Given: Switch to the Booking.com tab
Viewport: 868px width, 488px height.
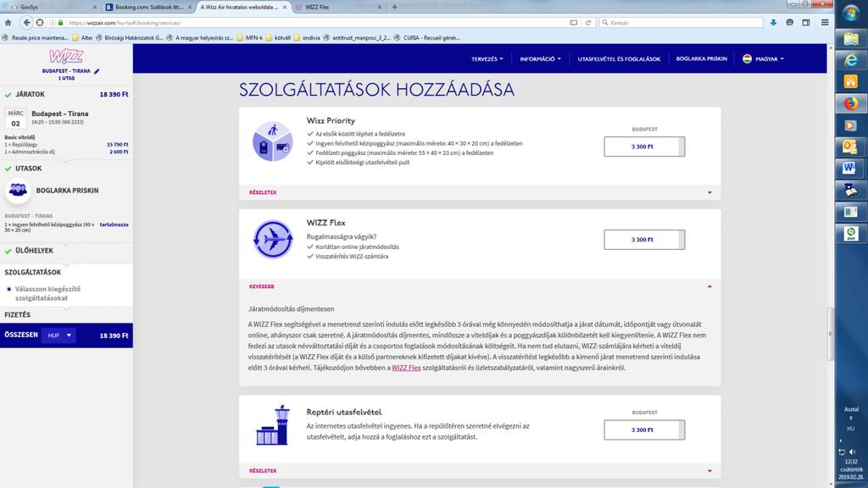Looking at the screenshot, I should (148, 7).
